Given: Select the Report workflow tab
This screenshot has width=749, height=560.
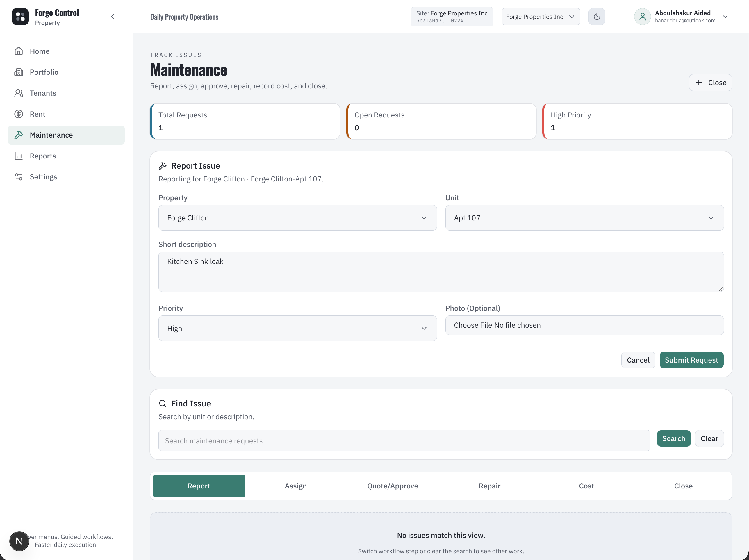Looking at the screenshot, I should pyautogui.click(x=199, y=486).
